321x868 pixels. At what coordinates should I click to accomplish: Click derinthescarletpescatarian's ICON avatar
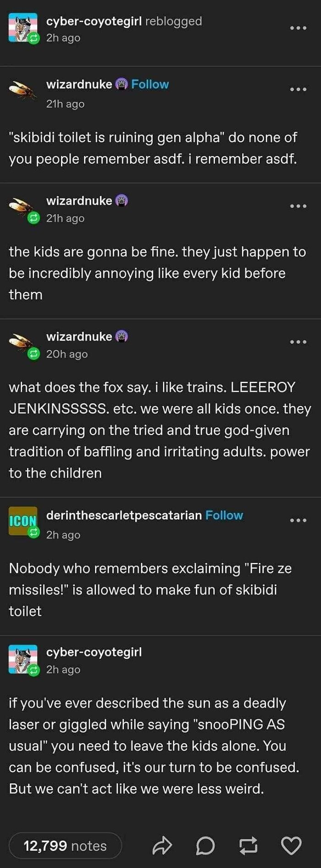22,521
